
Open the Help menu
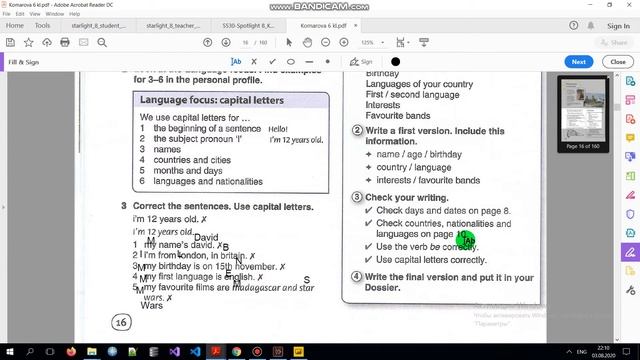coord(74,14)
